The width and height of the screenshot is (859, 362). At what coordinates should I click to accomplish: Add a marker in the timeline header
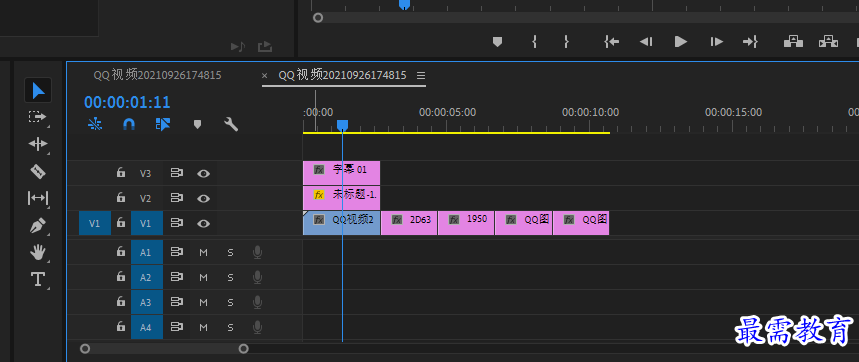tap(198, 125)
